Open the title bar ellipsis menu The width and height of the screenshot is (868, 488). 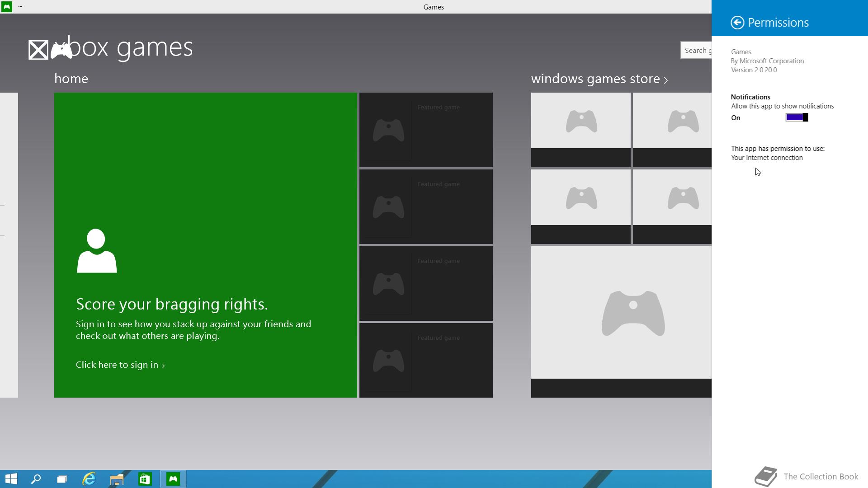click(x=20, y=7)
